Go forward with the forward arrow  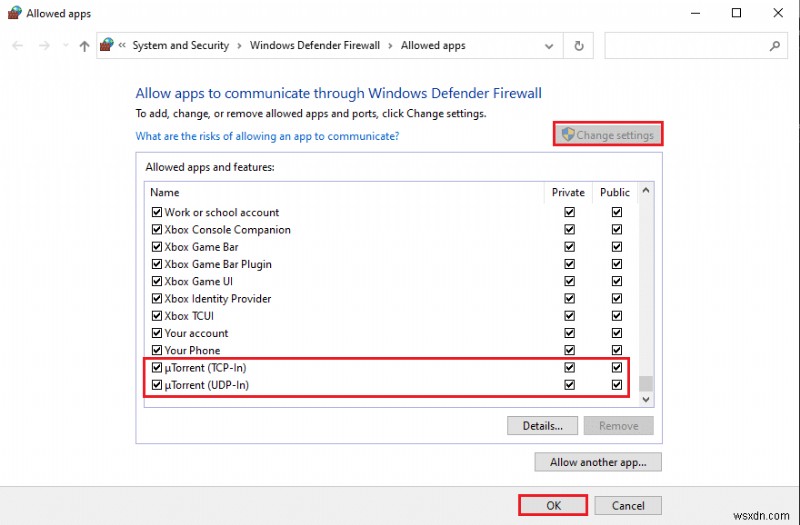(44, 46)
